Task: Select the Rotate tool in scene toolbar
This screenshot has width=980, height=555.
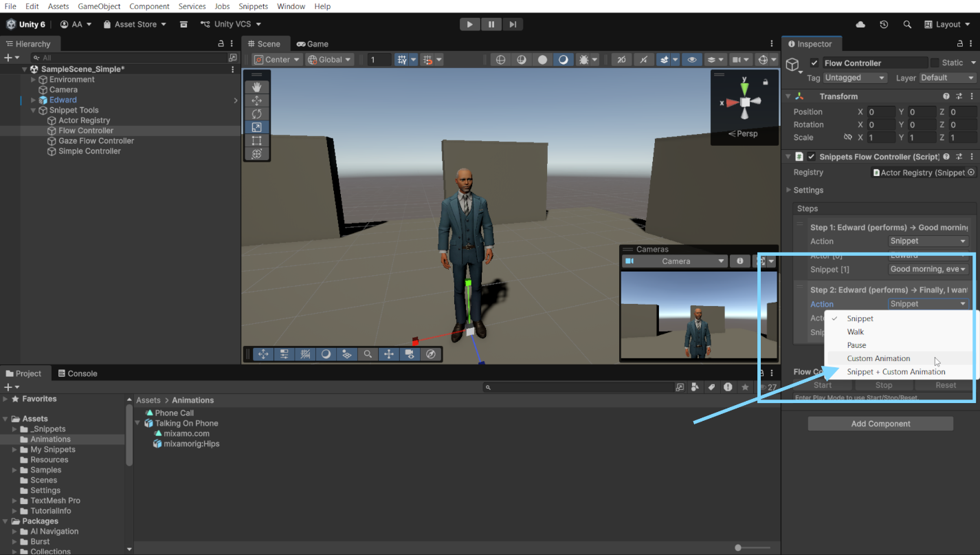Action: click(x=256, y=113)
